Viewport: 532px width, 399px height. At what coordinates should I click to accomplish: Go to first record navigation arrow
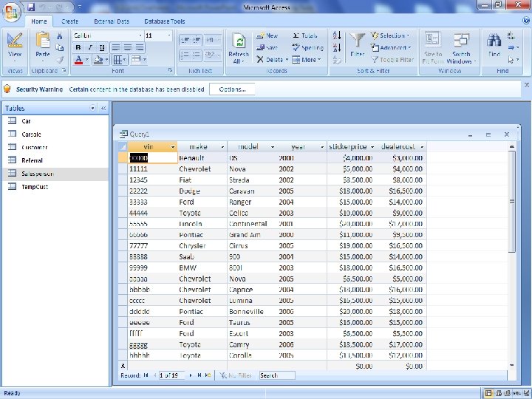coord(146,375)
